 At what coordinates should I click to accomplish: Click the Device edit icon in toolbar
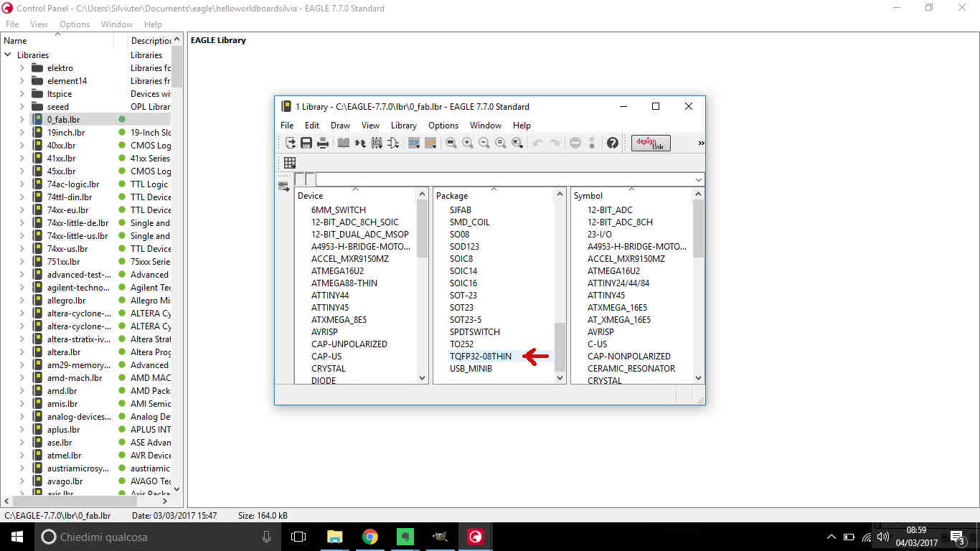point(360,143)
